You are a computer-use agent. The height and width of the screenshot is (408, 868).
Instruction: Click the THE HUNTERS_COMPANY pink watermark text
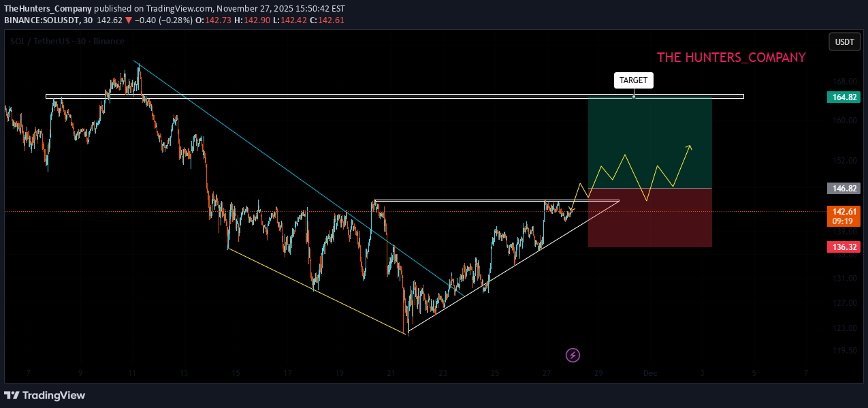tap(730, 58)
